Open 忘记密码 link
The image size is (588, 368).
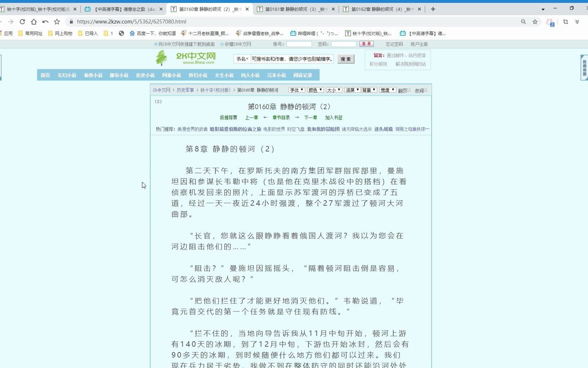point(394,44)
